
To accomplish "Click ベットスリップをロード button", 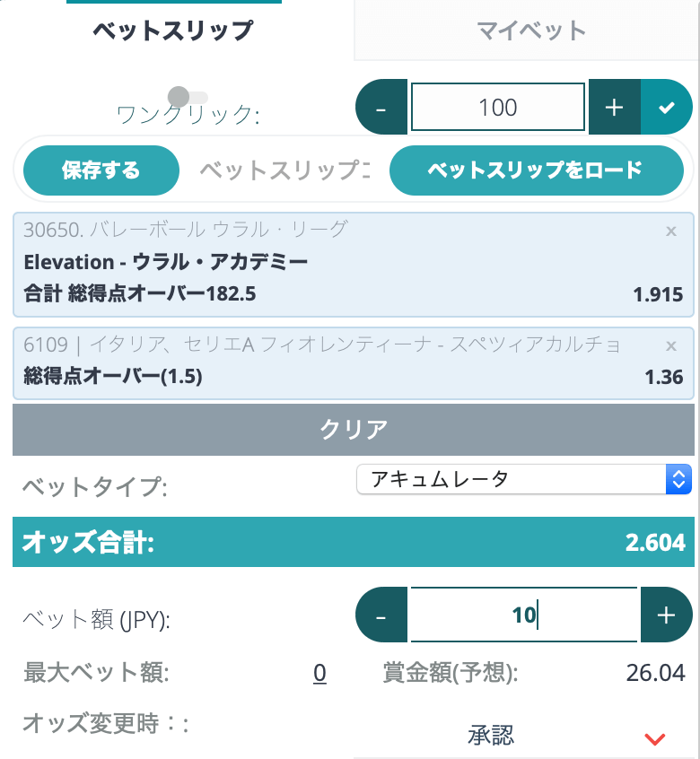I will pos(536,170).
